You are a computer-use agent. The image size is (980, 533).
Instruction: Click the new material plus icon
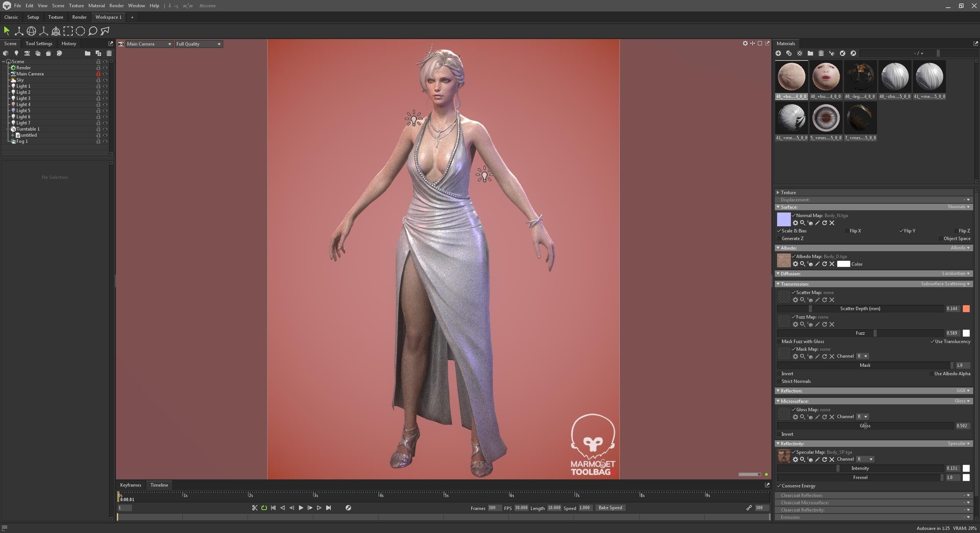pyautogui.click(x=778, y=53)
